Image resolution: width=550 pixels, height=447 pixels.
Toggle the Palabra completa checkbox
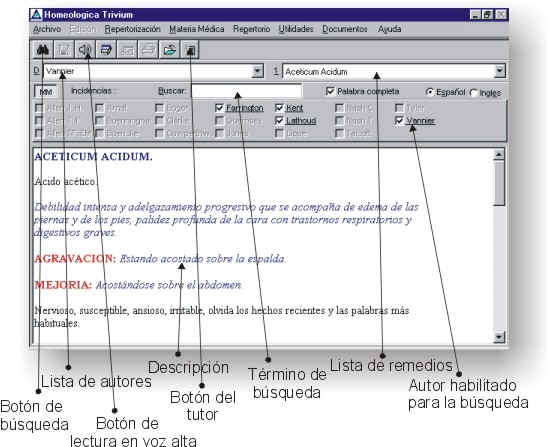pos(330,91)
